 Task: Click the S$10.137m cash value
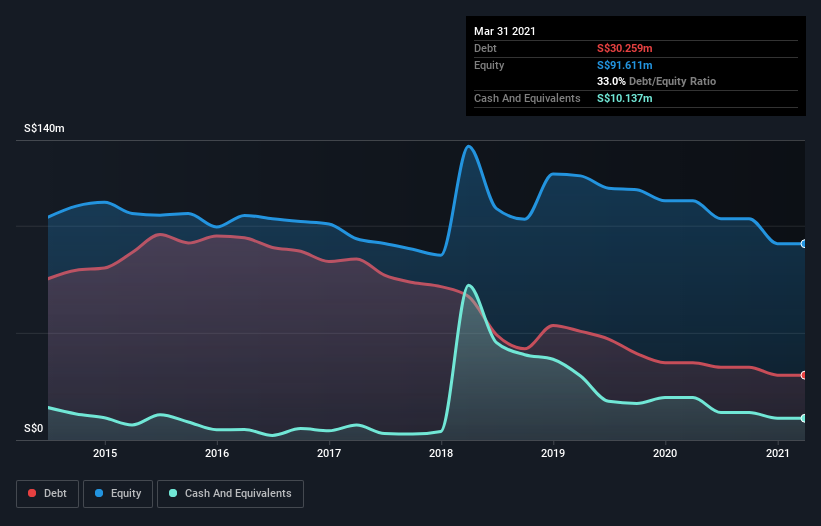pos(625,98)
